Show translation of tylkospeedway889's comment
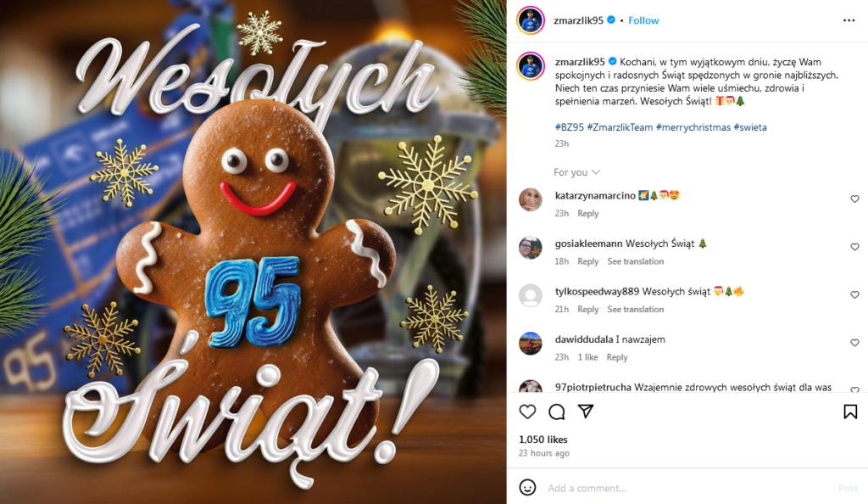 (636, 310)
